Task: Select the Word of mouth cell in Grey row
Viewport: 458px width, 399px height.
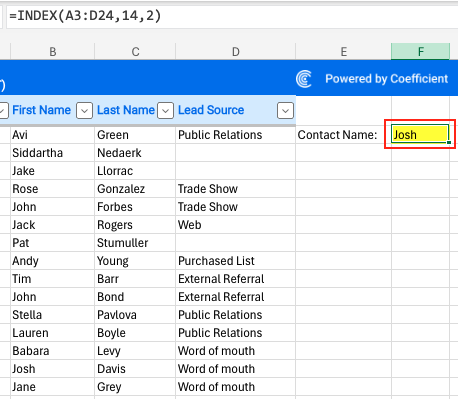Action: coord(236,387)
